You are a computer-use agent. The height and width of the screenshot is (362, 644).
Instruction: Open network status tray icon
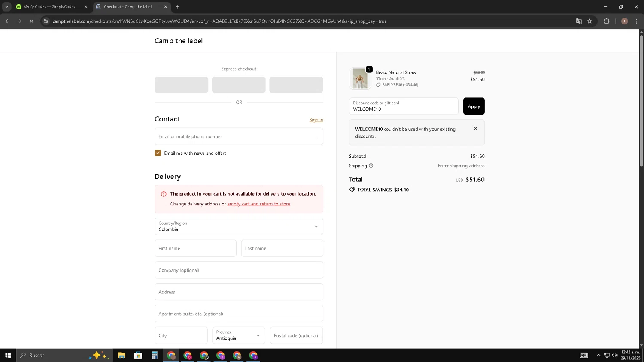tap(607, 355)
